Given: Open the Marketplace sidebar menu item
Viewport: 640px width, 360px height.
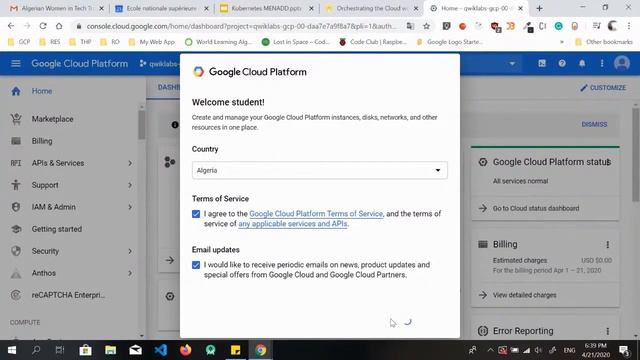Looking at the screenshot, I should coord(52,119).
